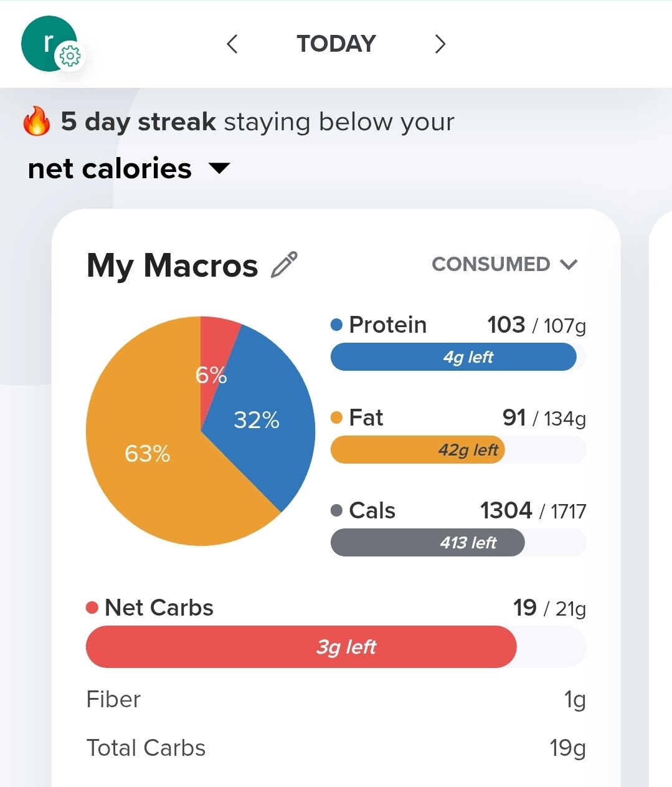672x787 pixels.
Task: Tap the Cals progress bar showing 413 left
Action: tap(458, 542)
